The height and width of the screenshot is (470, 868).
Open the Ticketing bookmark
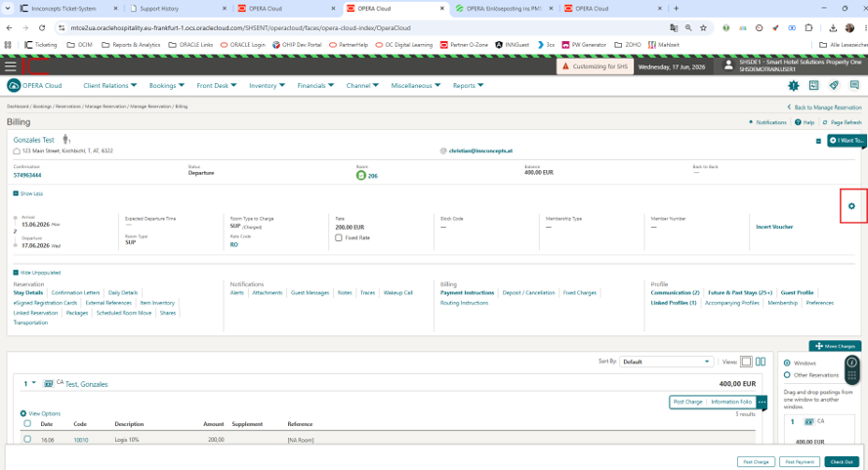[x=41, y=44]
